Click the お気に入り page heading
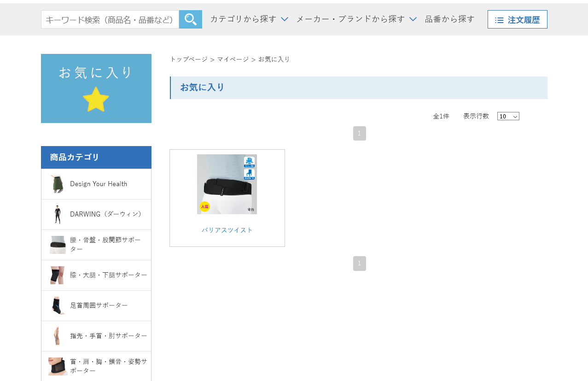 coord(203,88)
